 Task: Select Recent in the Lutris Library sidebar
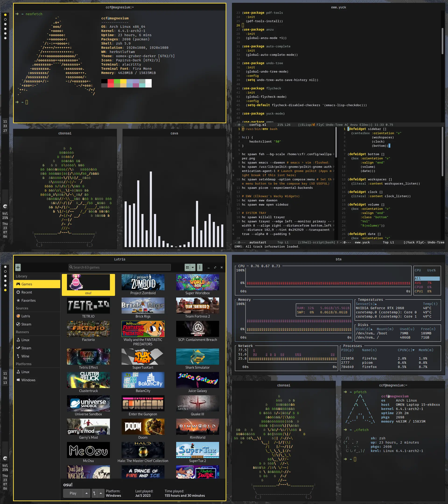tap(37, 292)
